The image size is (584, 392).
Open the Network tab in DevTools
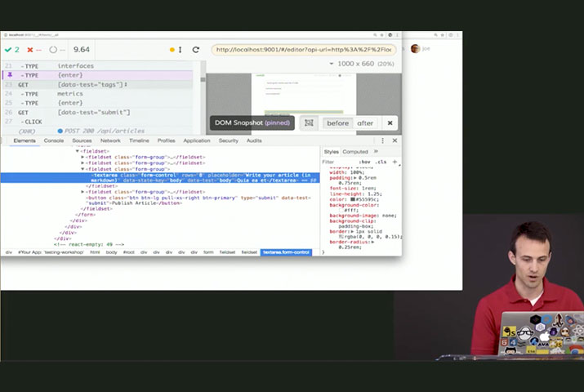pyautogui.click(x=110, y=140)
